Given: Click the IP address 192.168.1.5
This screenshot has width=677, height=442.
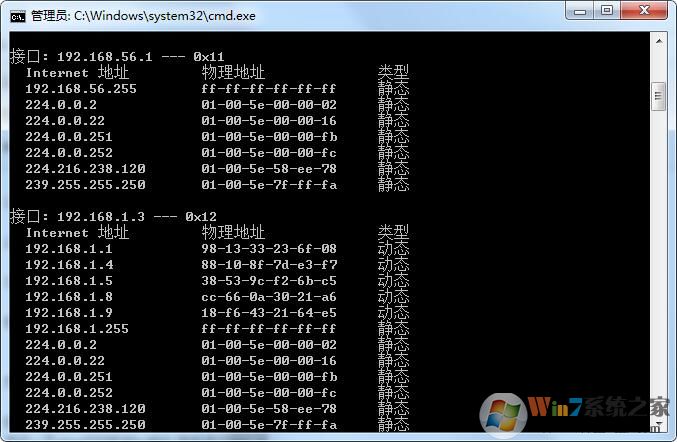Looking at the screenshot, I should [x=69, y=280].
